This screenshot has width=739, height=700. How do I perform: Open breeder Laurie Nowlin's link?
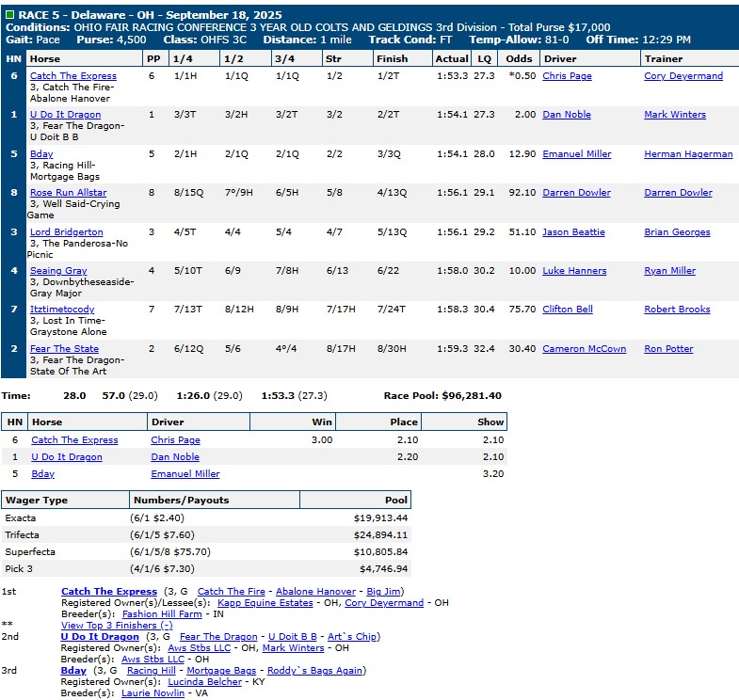click(154, 692)
